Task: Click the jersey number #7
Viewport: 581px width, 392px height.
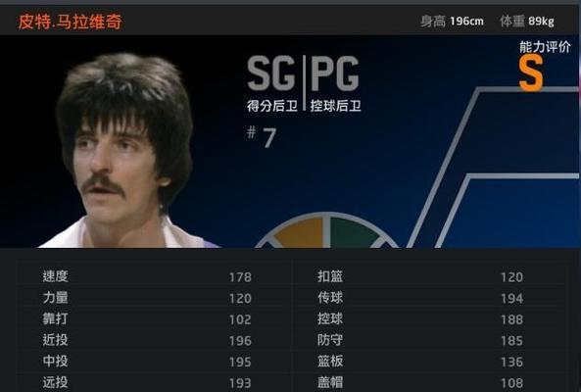Action: tap(262, 137)
